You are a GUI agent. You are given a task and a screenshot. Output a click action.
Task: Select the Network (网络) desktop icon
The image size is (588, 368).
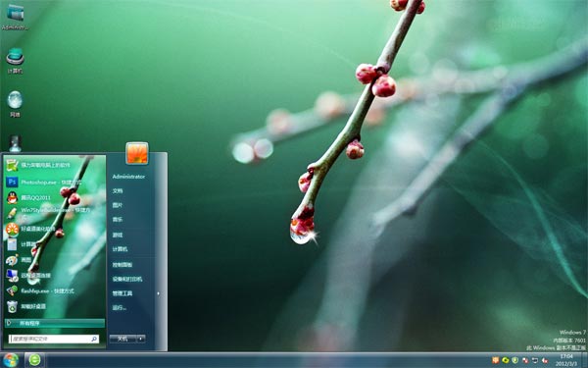pyautogui.click(x=15, y=104)
